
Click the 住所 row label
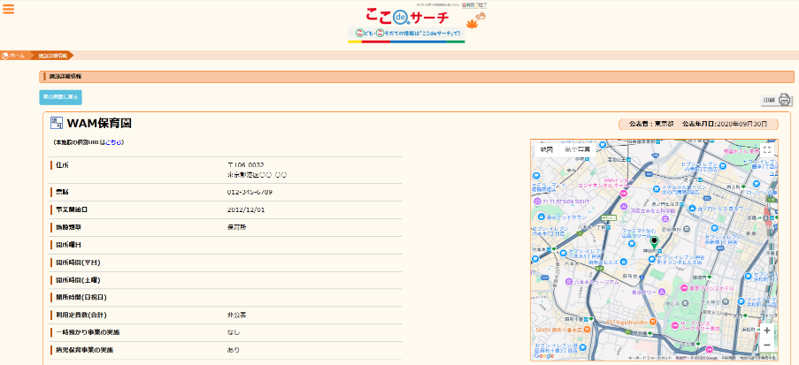[x=62, y=165]
